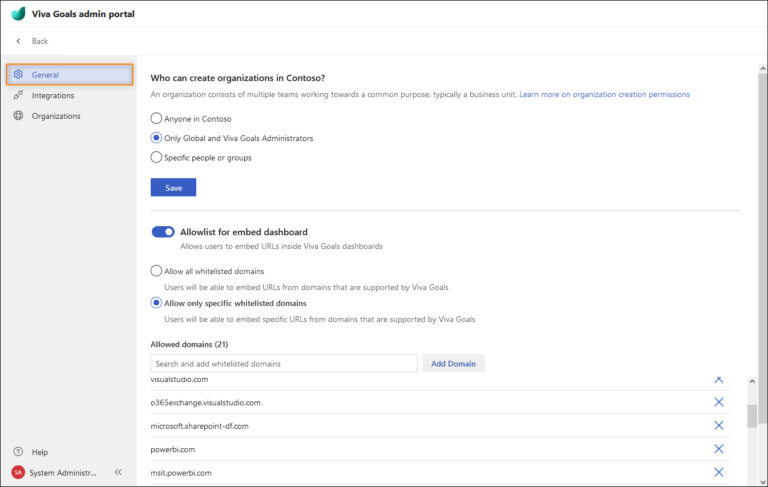This screenshot has width=768, height=487.
Task: Remove the powerbi.com domain entry
Action: click(x=718, y=449)
